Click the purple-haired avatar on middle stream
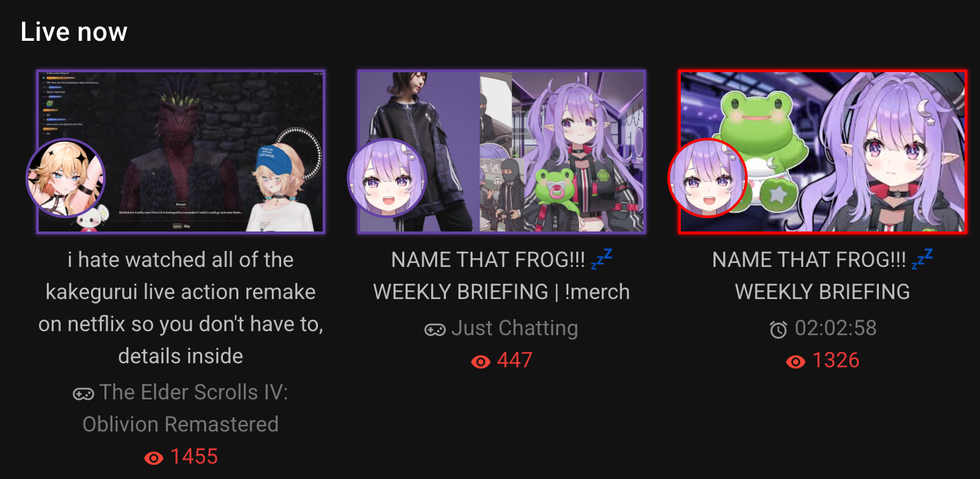 [387, 178]
